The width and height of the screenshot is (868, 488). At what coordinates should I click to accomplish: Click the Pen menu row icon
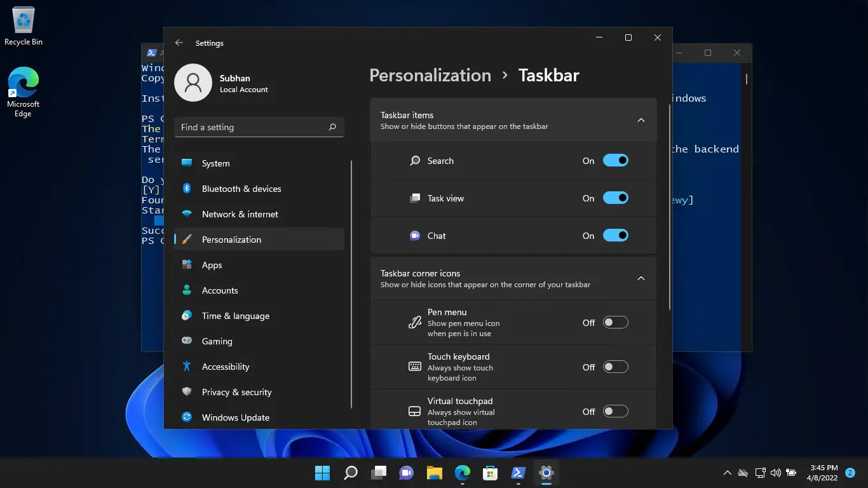415,323
